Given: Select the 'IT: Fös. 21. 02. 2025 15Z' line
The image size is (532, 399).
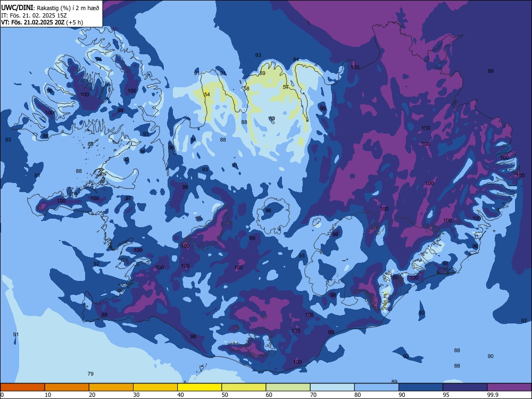Looking at the screenshot, I should pyautogui.click(x=34, y=15).
